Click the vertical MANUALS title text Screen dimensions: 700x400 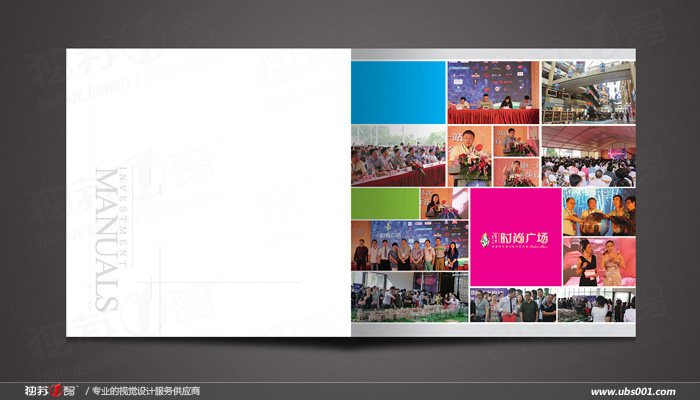coord(107,239)
